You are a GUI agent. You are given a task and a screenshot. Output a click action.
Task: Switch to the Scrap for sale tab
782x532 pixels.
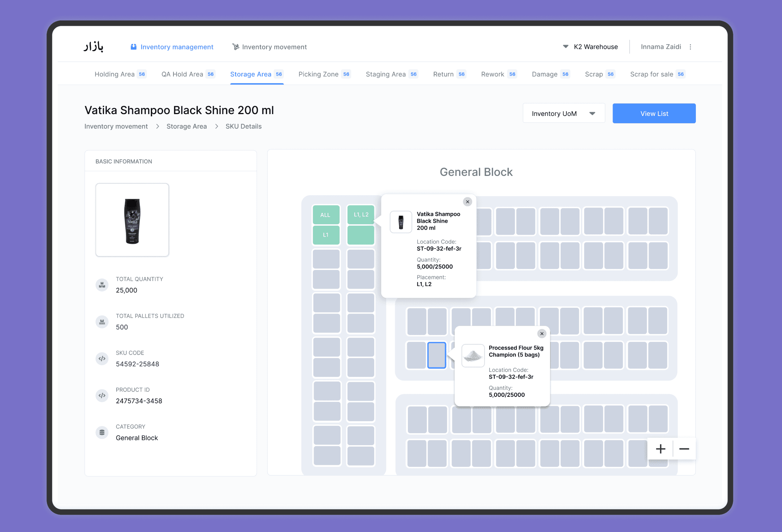point(658,74)
